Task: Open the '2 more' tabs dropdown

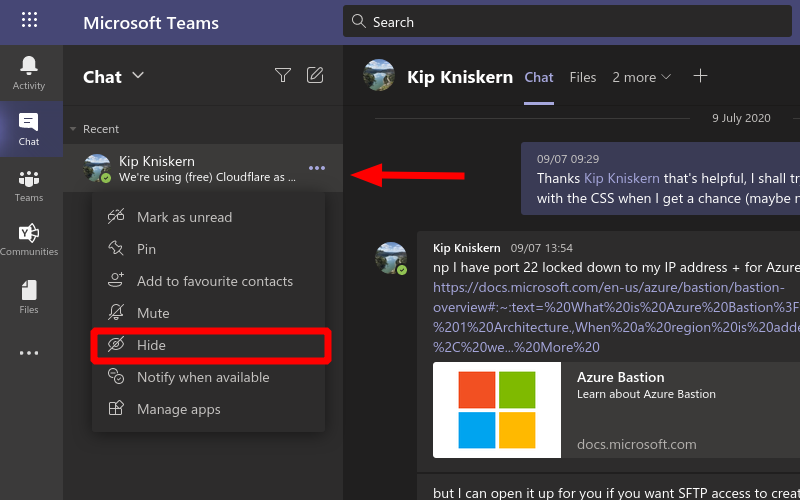Action: (x=642, y=77)
